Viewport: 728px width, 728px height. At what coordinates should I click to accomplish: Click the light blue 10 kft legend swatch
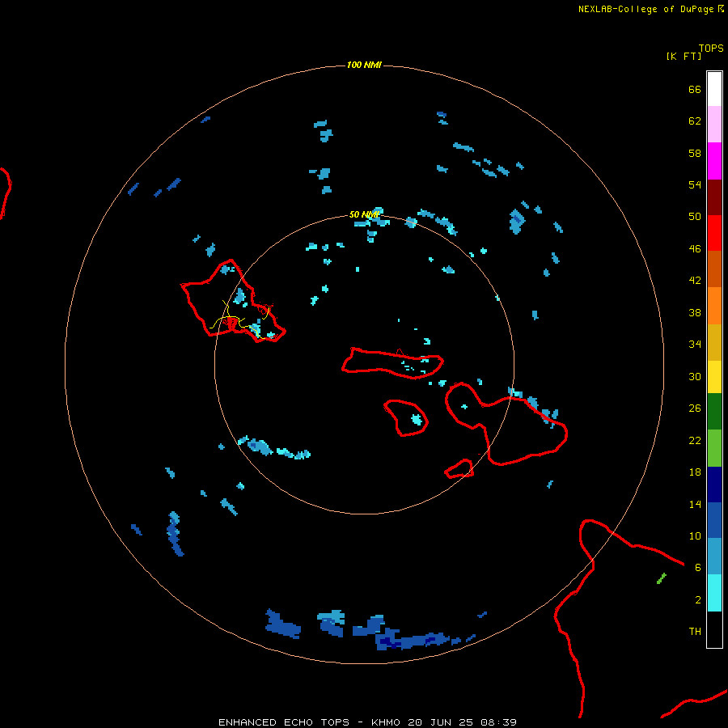(714, 557)
